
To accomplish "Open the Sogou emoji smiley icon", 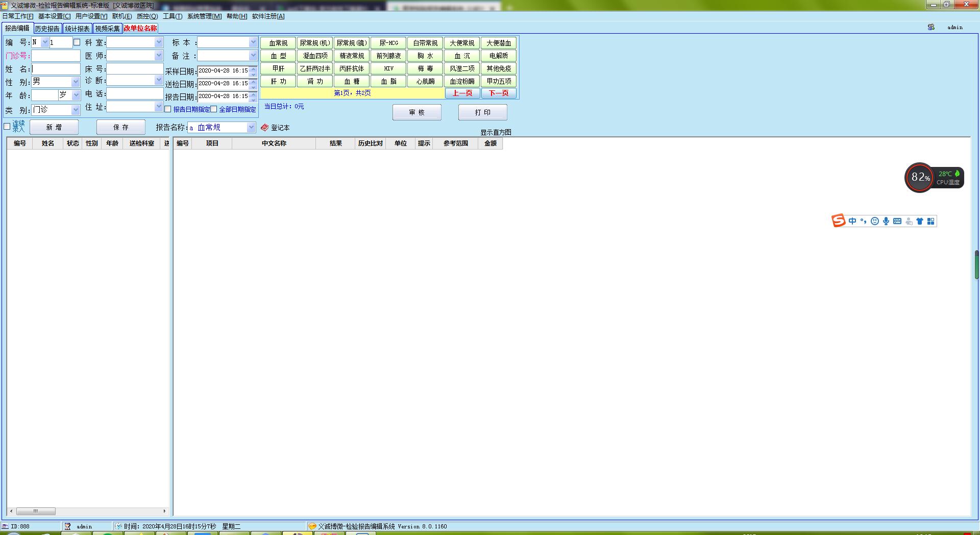I will click(x=875, y=221).
